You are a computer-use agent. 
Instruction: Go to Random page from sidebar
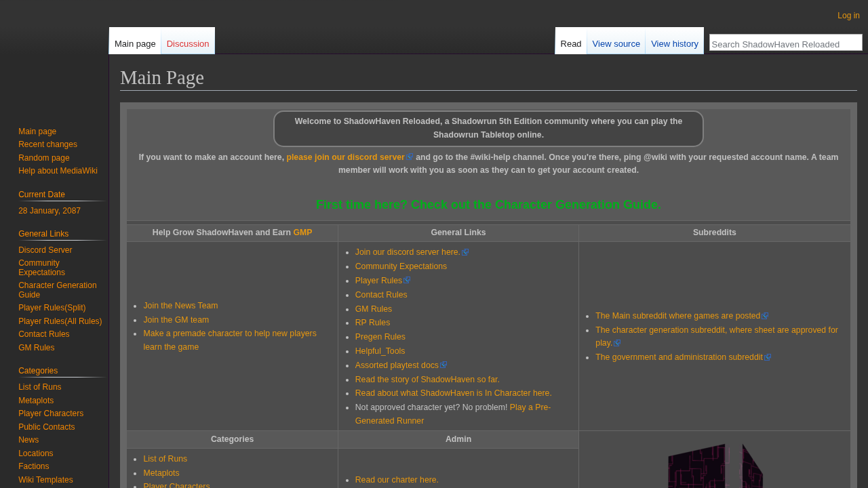[43, 158]
